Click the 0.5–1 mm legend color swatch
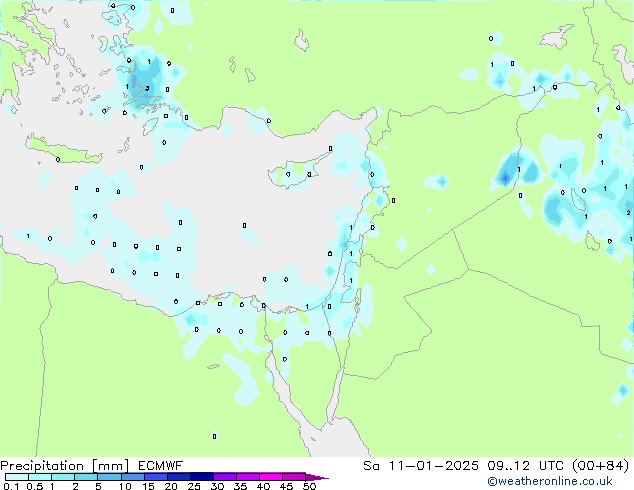Image resolution: width=634 pixels, height=490 pixels. (40, 477)
